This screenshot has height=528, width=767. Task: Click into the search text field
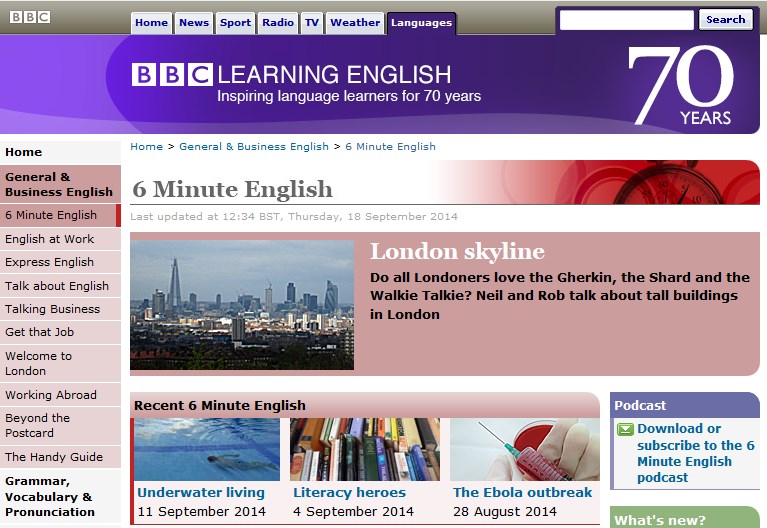point(627,20)
